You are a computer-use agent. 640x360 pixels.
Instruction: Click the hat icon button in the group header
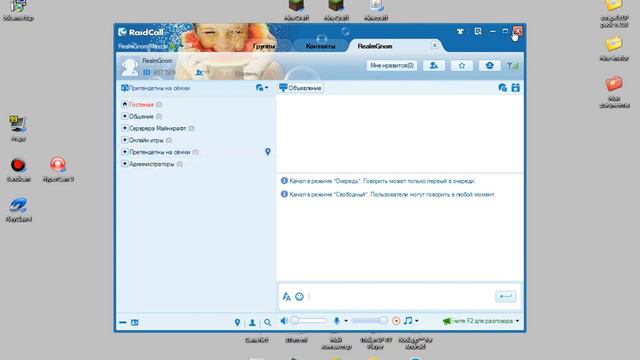489,65
